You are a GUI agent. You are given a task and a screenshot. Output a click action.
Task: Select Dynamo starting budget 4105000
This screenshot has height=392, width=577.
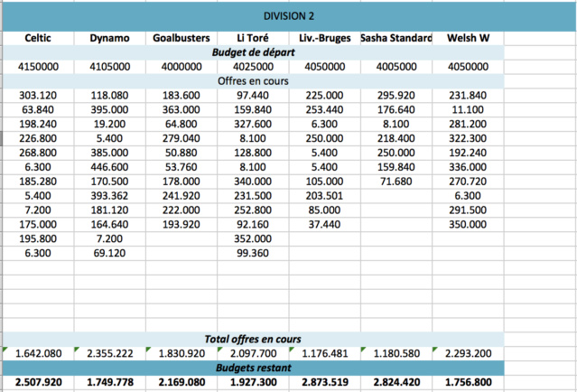109,67
